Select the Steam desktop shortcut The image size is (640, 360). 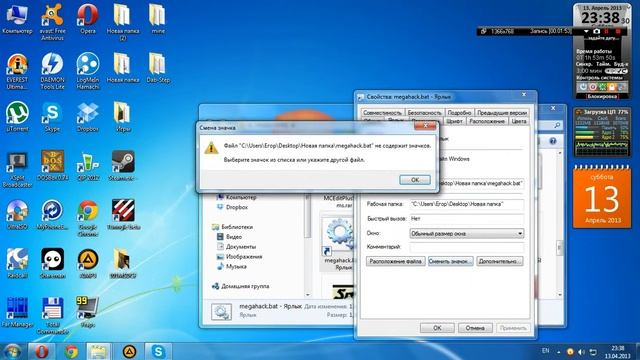[122, 166]
